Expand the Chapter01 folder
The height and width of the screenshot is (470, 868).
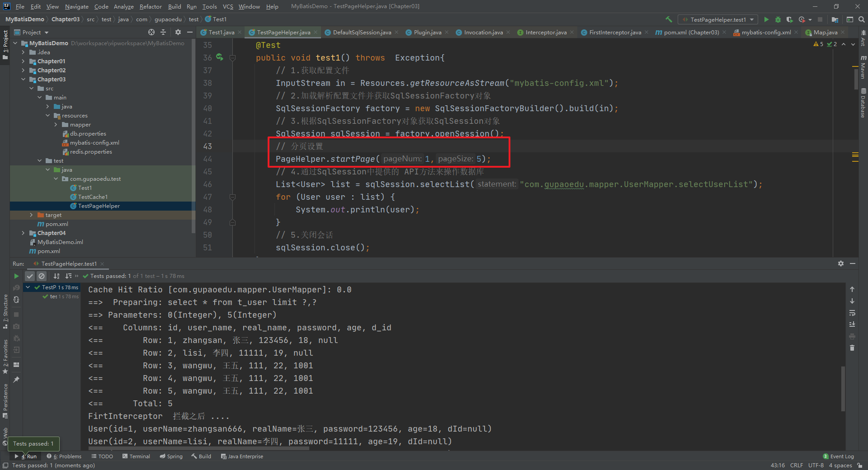pos(23,61)
